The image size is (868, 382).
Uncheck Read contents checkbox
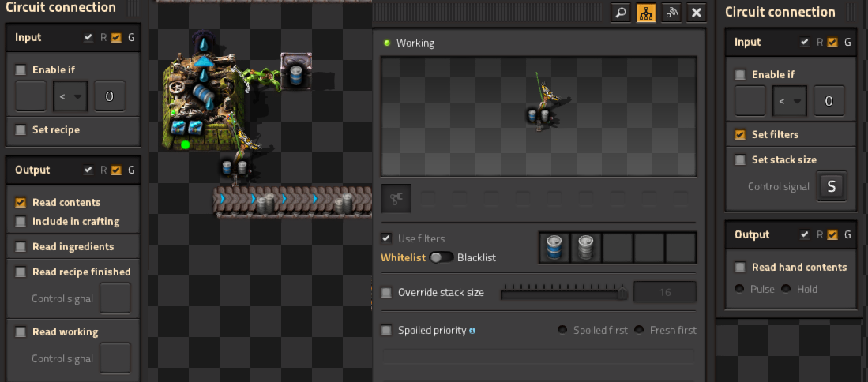[x=21, y=202]
